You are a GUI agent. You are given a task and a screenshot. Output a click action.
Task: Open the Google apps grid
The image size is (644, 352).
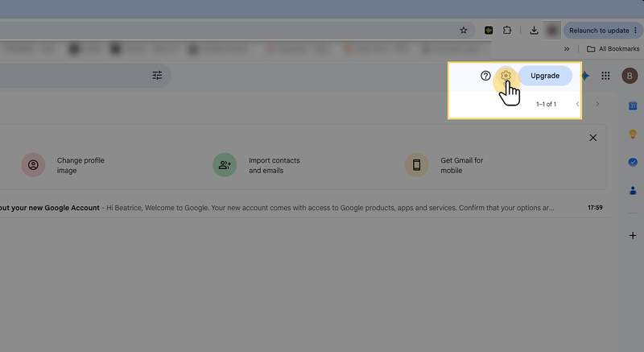point(605,76)
